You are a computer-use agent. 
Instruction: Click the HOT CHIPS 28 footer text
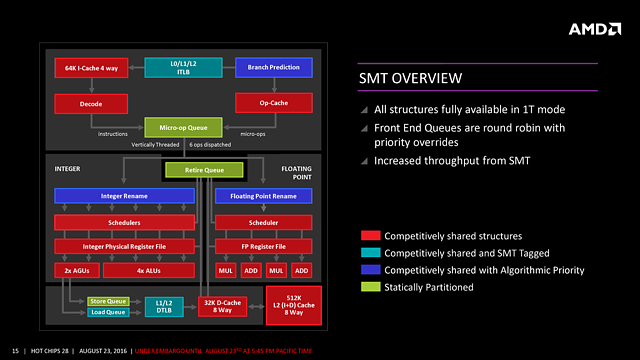[49, 351]
